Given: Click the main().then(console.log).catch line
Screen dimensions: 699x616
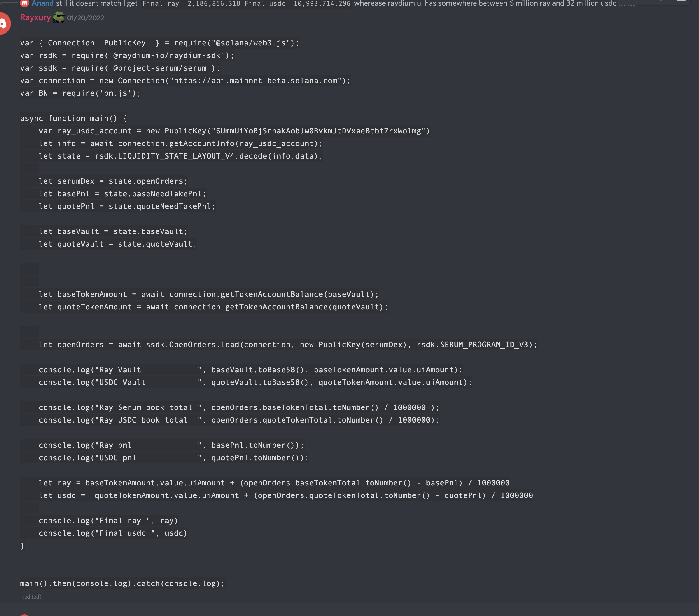Looking at the screenshot, I should 121,583.
